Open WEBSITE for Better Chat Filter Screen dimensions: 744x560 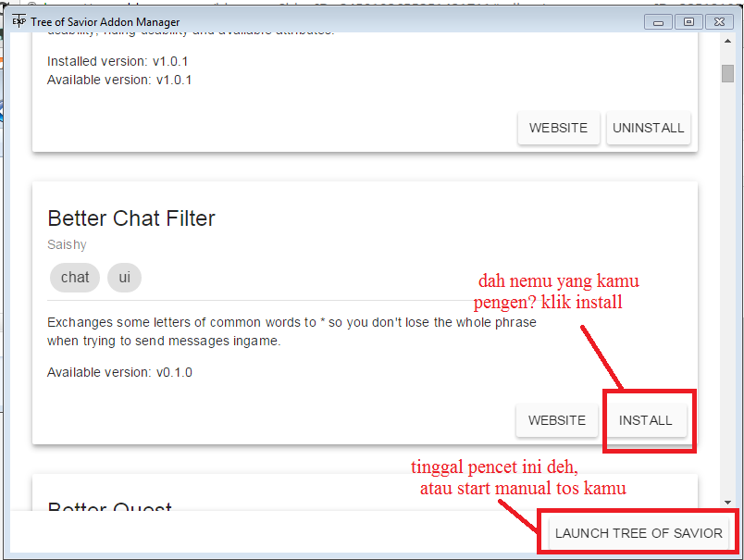coord(557,420)
